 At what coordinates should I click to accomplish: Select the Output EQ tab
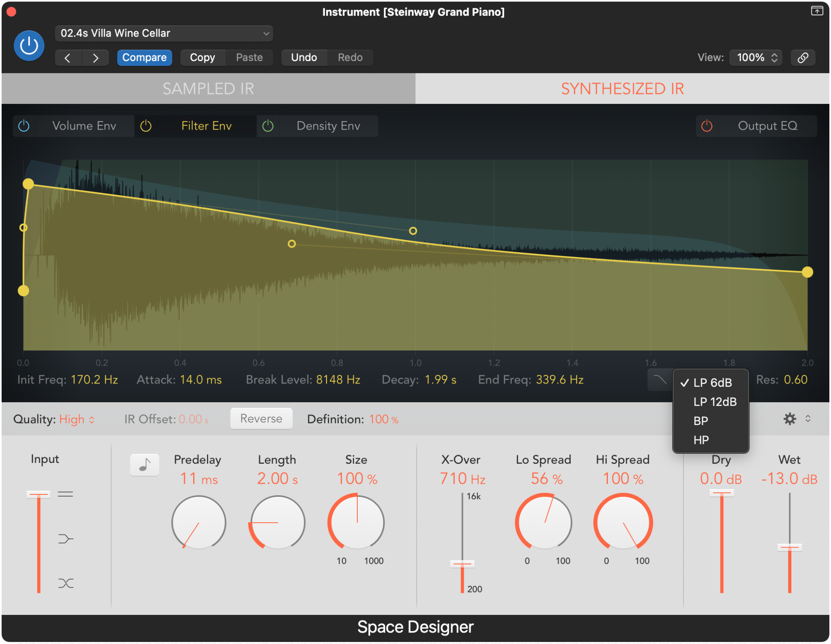click(x=767, y=126)
